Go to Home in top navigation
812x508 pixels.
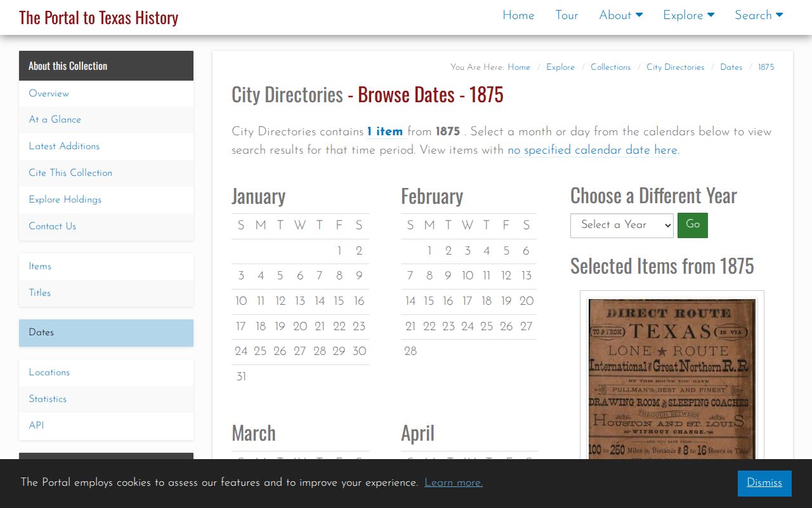click(x=518, y=15)
